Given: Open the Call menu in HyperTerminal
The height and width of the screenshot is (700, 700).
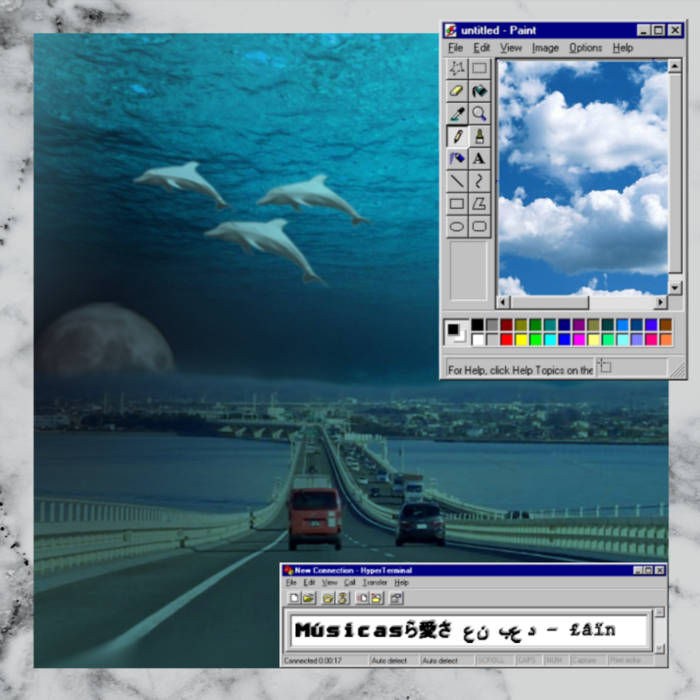Looking at the screenshot, I should 350,582.
